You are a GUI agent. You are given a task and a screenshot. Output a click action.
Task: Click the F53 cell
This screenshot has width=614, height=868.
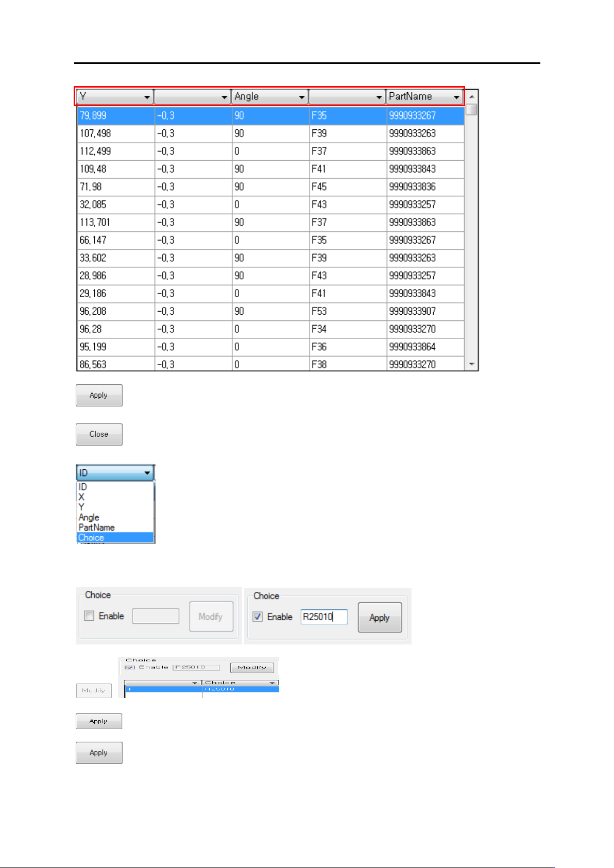(348, 311)
